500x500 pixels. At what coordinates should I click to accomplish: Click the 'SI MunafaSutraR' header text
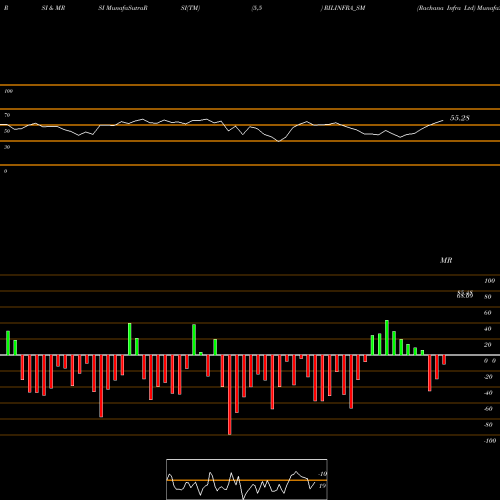coord(123,8)
